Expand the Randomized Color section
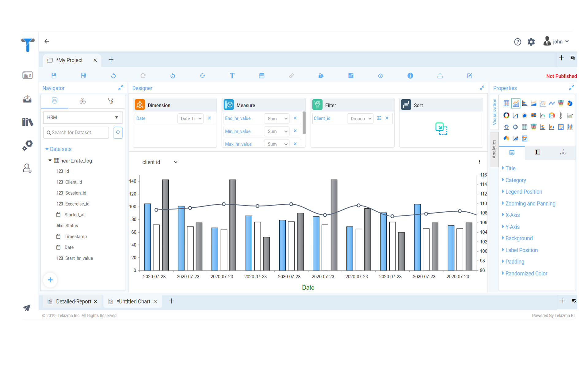Viewport: 588px width, 383px height. click(526, 274)
